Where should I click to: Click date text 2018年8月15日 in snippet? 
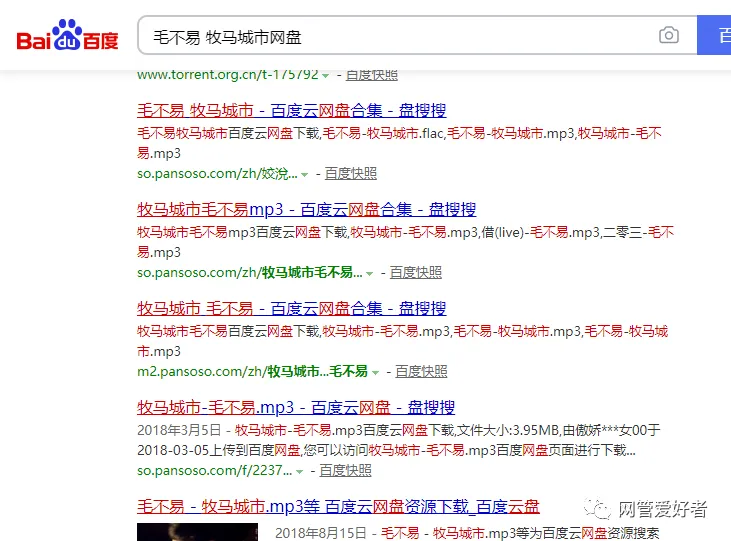(321, 533)
